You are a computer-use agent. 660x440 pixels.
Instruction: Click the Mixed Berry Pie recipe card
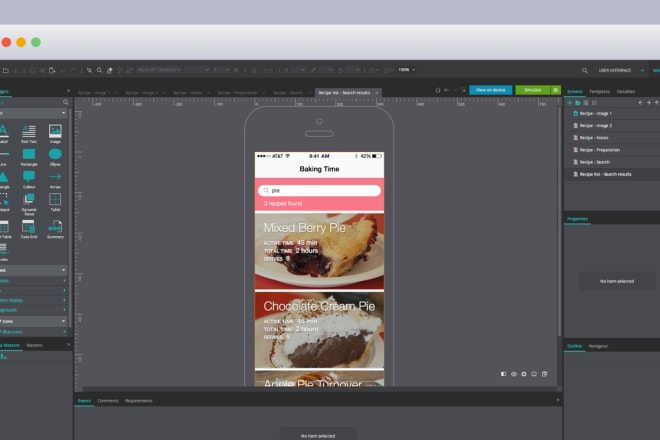click(319, 251)
